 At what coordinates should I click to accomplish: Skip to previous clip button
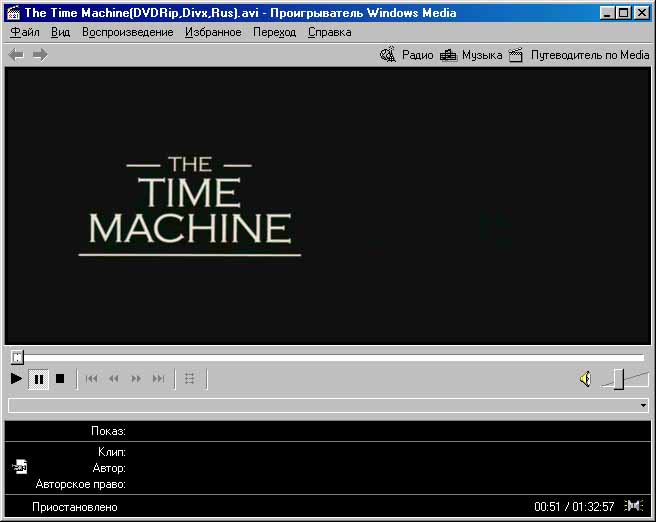(x=91, y=379)
